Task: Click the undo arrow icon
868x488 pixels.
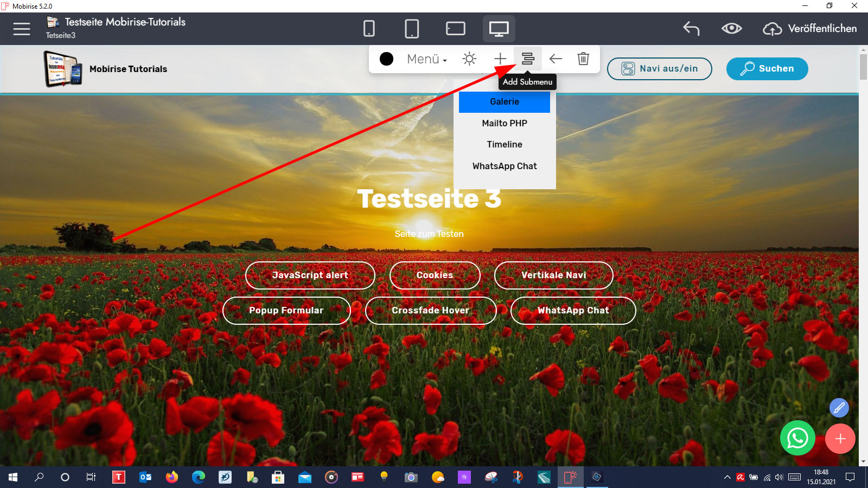Action: click(691, 28)
